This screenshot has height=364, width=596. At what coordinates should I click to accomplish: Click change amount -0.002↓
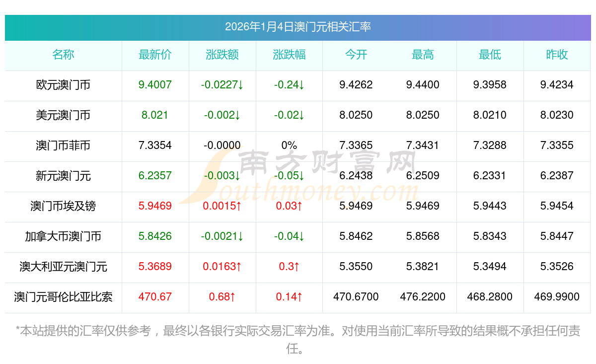[x=222, y=115]
